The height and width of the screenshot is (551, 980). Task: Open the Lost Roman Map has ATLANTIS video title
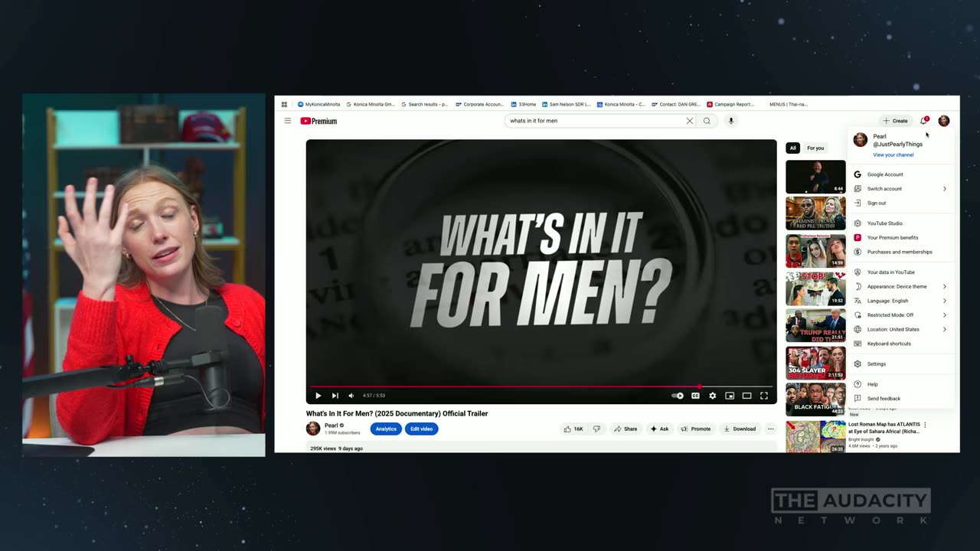[884, 428]
